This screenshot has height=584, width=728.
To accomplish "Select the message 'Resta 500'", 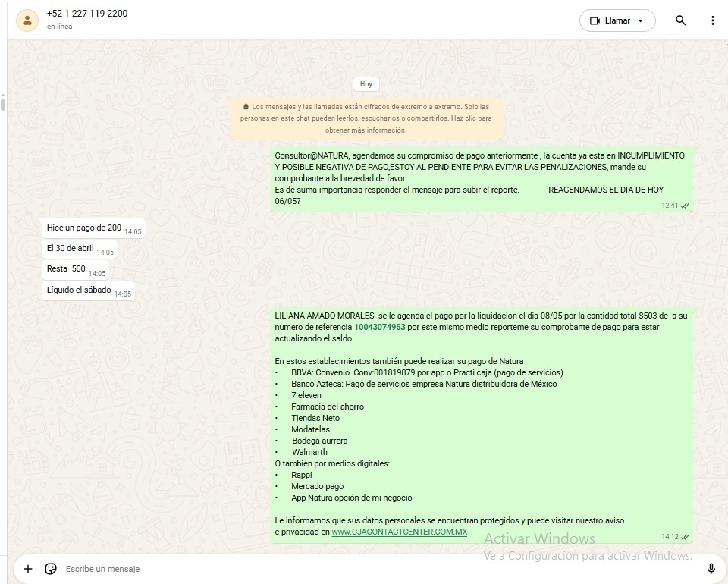I will [x=76, y=268].
